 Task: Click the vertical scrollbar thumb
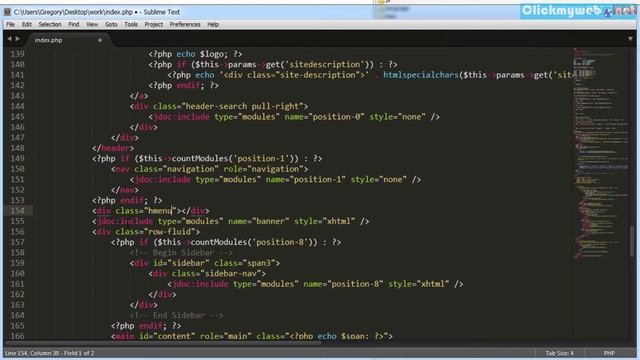point(632,241)
